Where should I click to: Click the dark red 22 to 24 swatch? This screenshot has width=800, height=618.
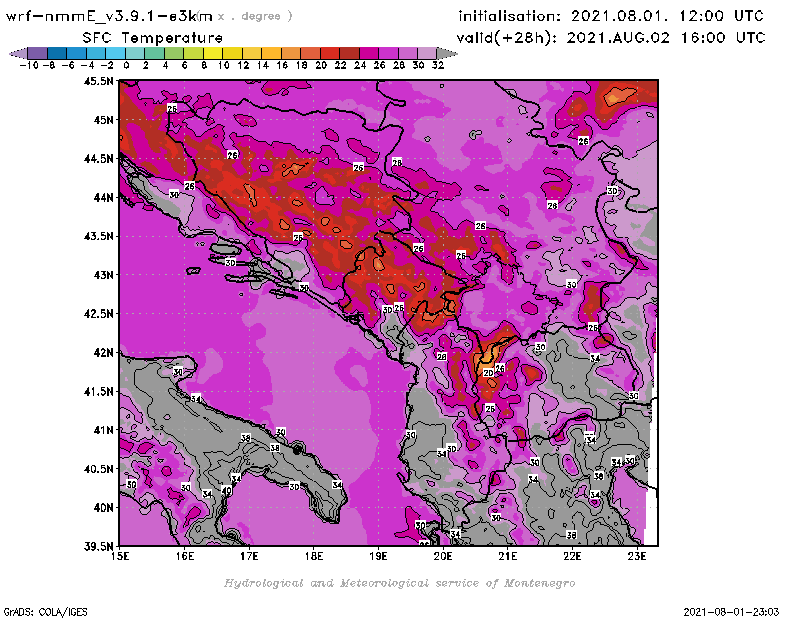tap(349, 53)
